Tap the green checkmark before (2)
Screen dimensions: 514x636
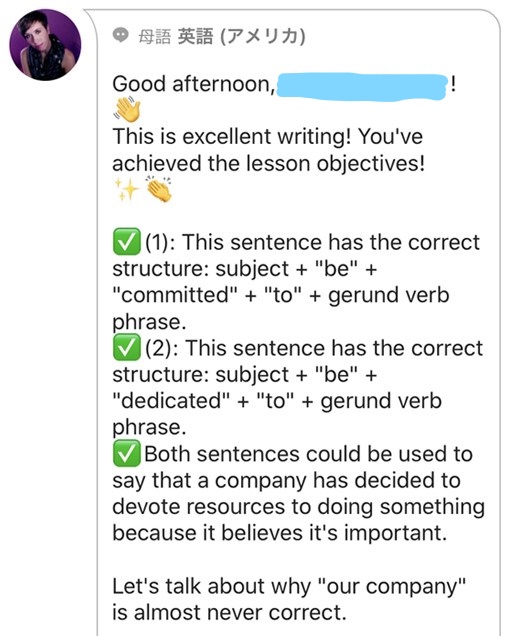tap(127, 348)
